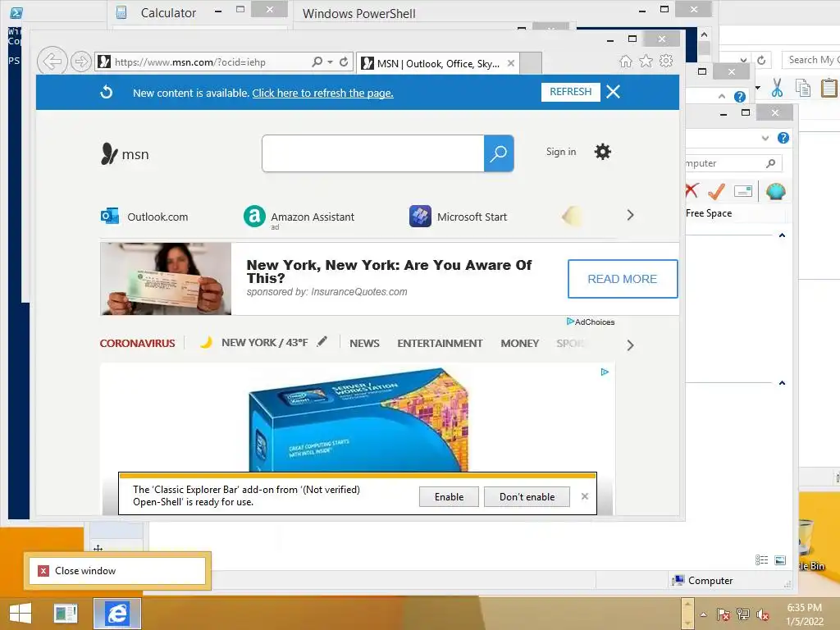The image size is (840, 630).
Task: Reload page with address bar refresh icon
Action: (344, 62)
